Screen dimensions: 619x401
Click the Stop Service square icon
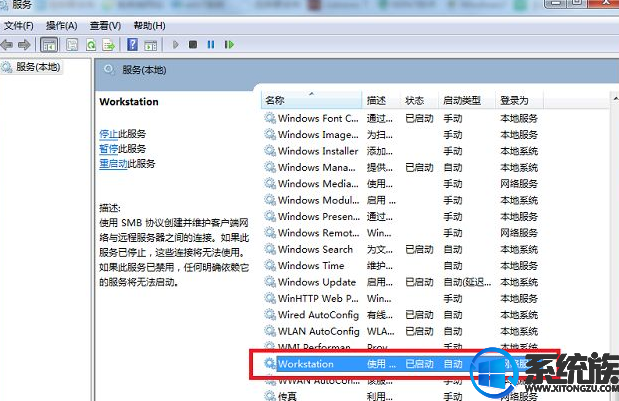click(193, 44)
